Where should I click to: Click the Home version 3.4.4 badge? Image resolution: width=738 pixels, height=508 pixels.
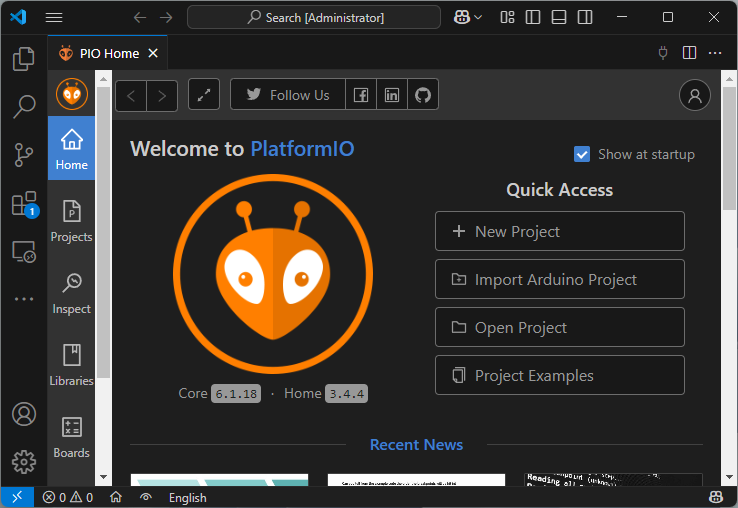pyautogui.click(x=346, y=394)
